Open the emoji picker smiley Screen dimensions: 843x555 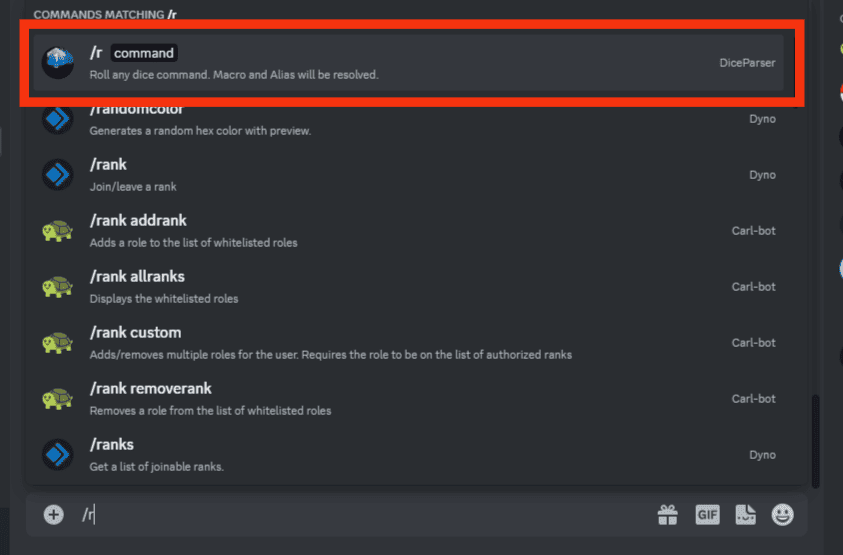coord(782,515)
